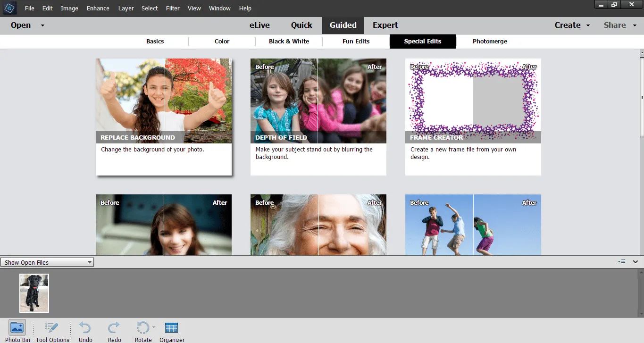Select the Frame Creator guided edit

pyautogui.click(x=473, y=117)
